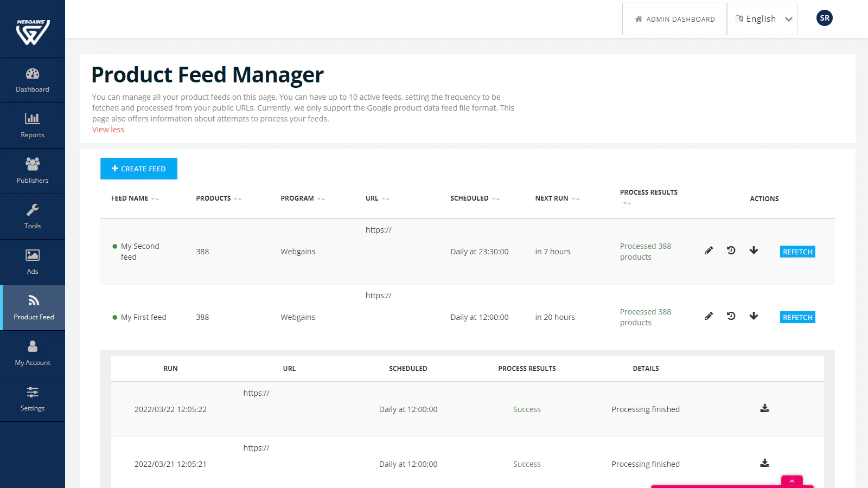Go to Publishers in sidebar
Image resolution: width=868 pixels, height=488 pixels.
33,171
